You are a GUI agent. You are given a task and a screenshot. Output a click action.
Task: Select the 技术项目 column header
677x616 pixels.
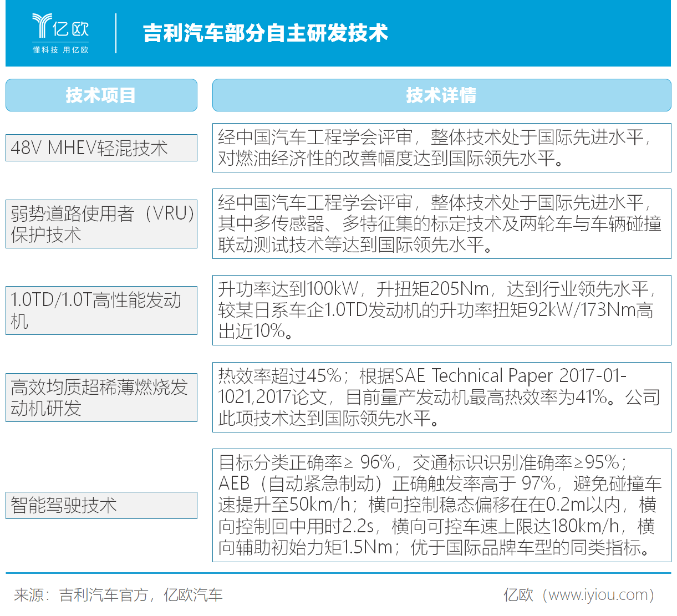101,95
